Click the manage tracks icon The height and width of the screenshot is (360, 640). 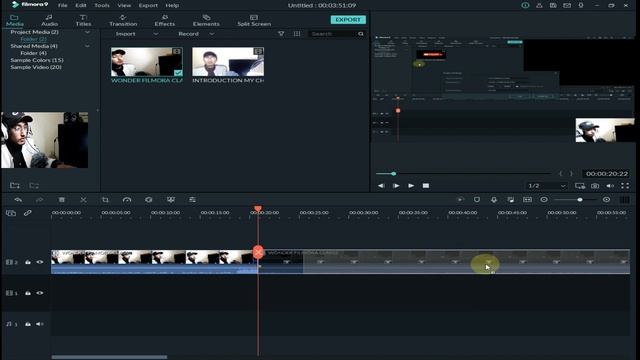click(x=11, y=213)
